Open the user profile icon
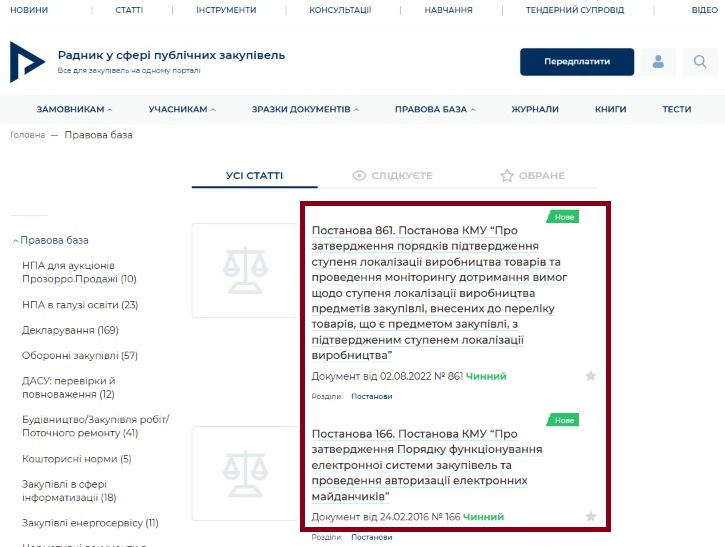Image resolution: width=725 pixels, height=547 pixels. click(658, 62)
